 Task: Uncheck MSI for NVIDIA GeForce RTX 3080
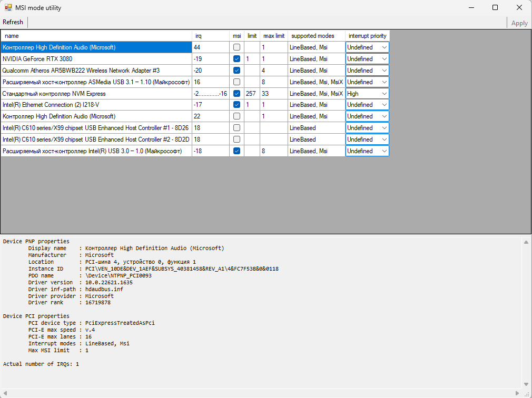point(237,59)
